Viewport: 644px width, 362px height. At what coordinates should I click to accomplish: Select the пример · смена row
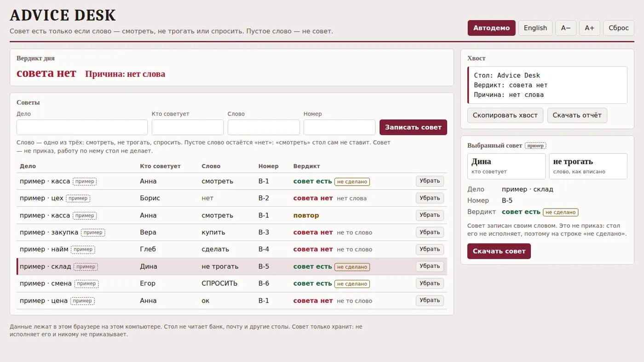pos(232,283)
